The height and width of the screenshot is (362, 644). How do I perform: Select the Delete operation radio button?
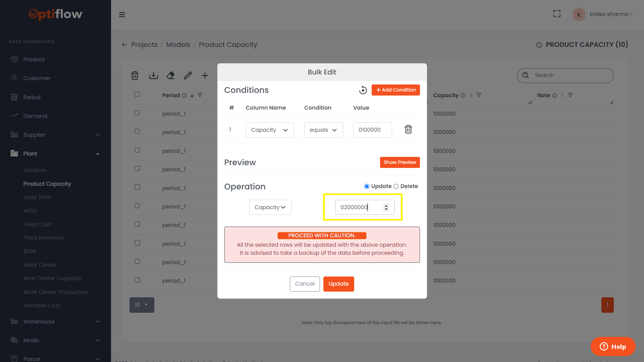pos(396,186)
